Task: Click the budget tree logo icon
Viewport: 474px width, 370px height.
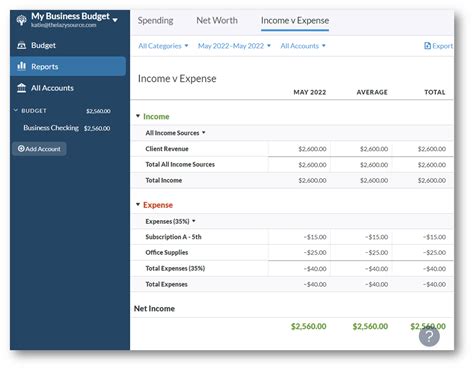Action: pyautogui.click(x=22, y=20)
